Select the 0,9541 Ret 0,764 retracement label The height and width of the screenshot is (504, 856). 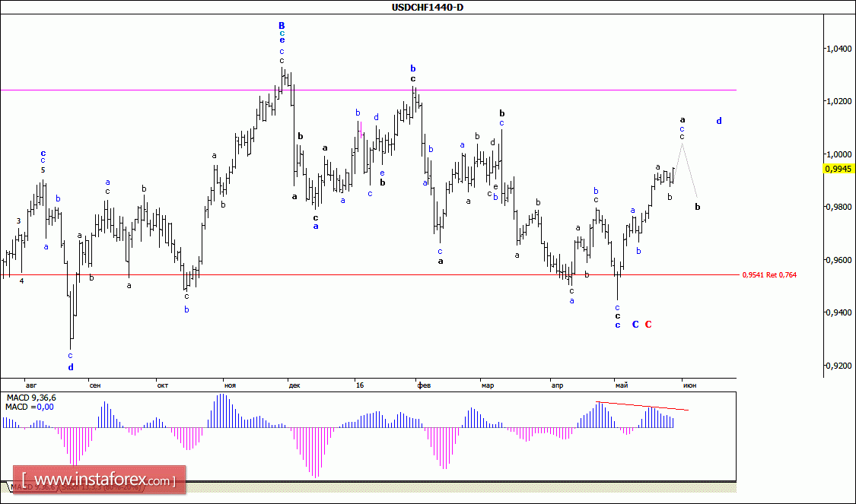[768, 274]
